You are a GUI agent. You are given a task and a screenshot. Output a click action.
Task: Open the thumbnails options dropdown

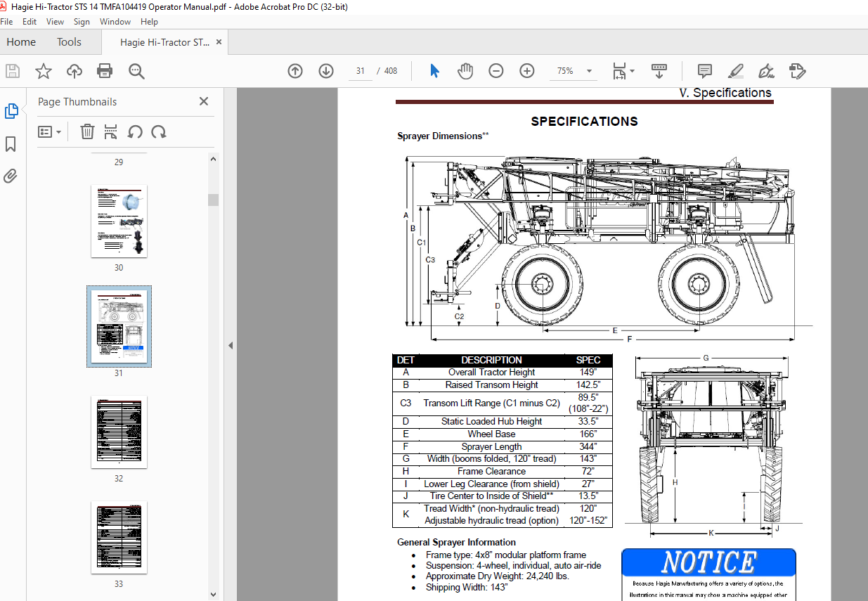[49, 131]
